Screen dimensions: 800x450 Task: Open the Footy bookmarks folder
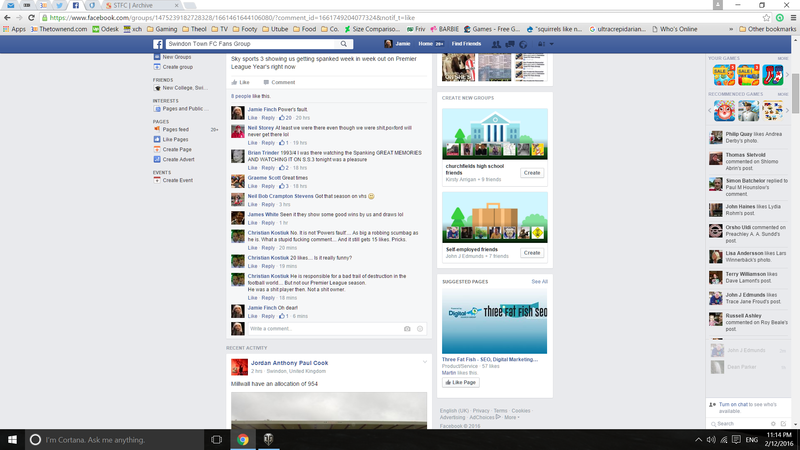pyautogui.click(x=245, y=29)
